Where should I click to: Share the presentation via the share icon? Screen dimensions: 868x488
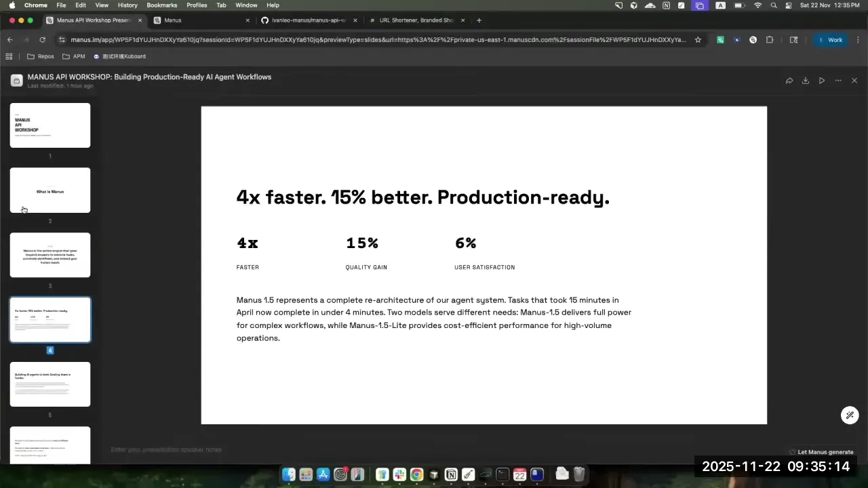[789, 80]
